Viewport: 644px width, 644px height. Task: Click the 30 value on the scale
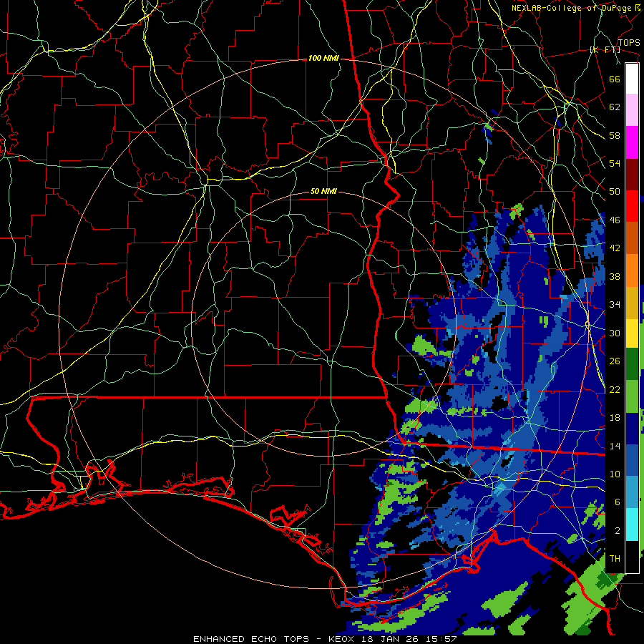point(615,333)
